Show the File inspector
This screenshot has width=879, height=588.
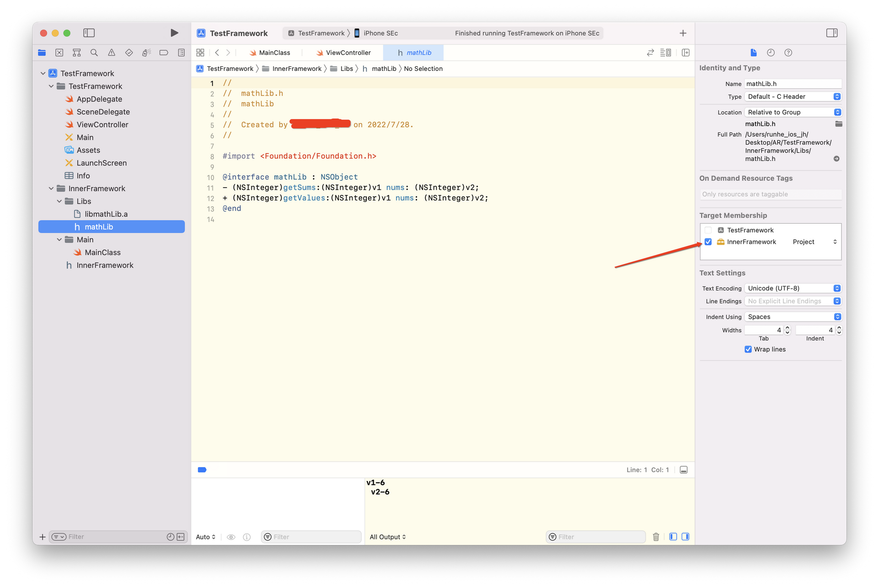click(754, 53)
